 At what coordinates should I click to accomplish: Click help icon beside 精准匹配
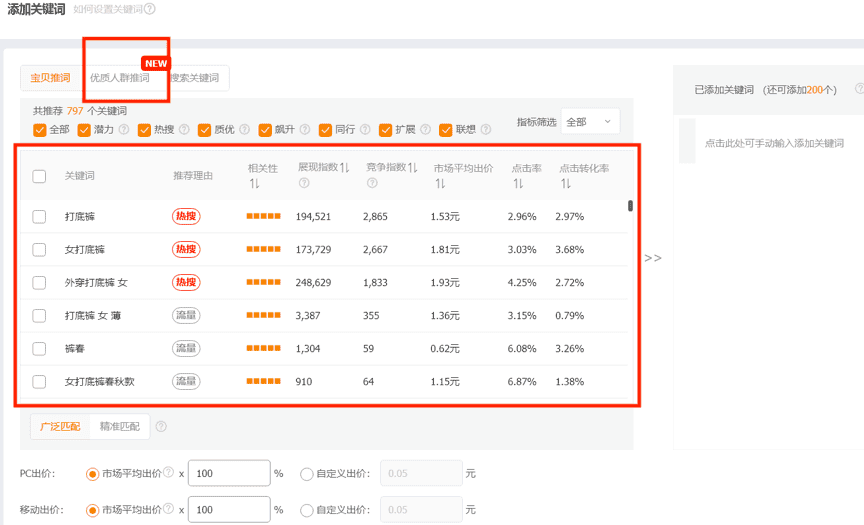(161, 426)
